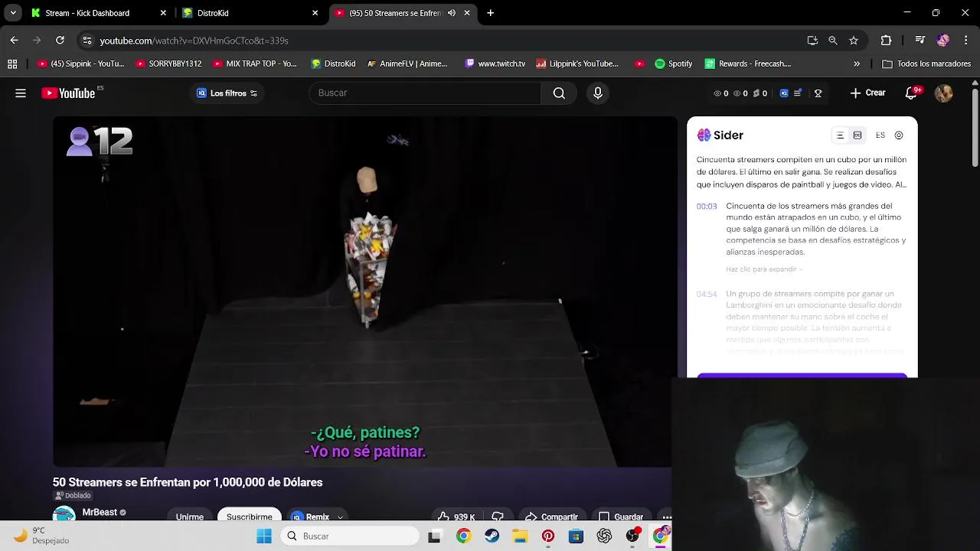Open the vidIQ list menu icon
The height and width of the screenshot is (551, 980).
coord(798,93)
